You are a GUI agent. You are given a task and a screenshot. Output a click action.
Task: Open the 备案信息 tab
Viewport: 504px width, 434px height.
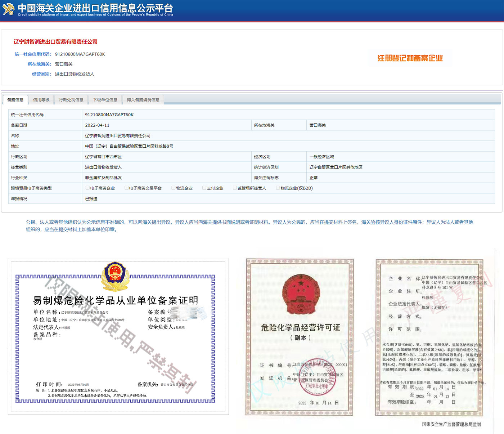click(x=15, y=100)
